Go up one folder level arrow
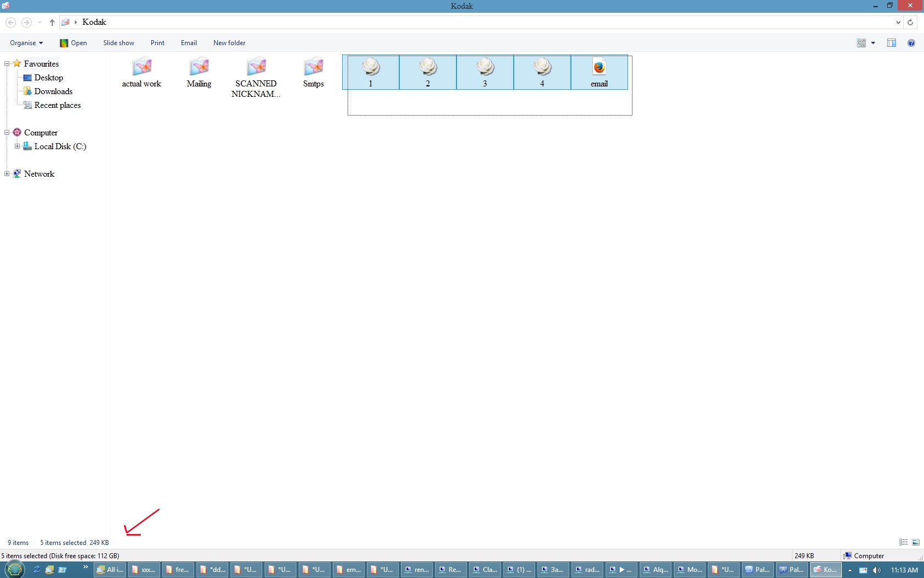The image size is (924, 578). pos(52,23)
